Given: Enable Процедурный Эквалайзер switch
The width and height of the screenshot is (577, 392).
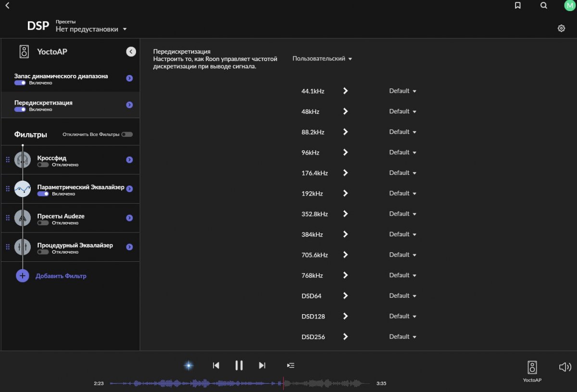Looking at the screenshot, I should [x=43, y=252].
